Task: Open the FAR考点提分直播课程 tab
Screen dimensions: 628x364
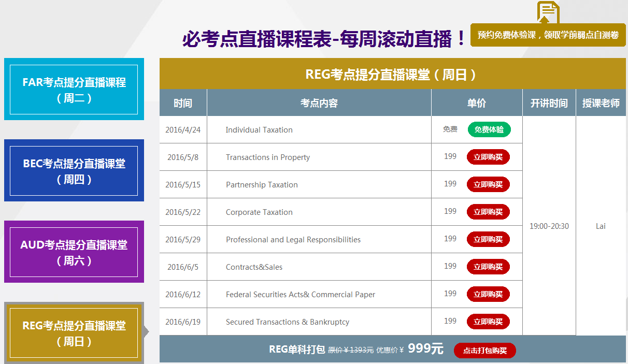Action: point(74,90)
